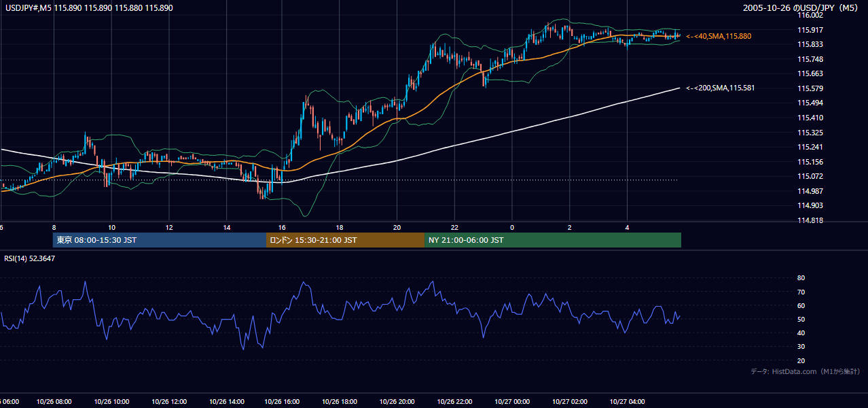Select the NY 21:00-06:00 JST session bar
This screenshot has width=868, height=408.
[553, 240]
